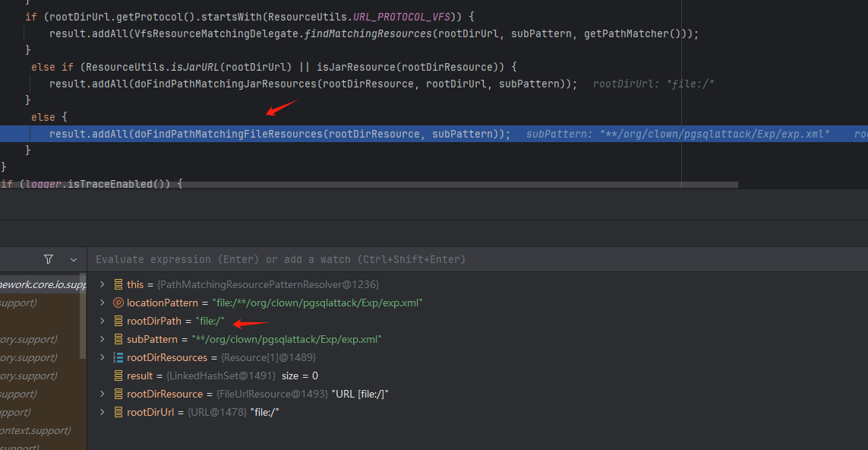Click the editor horizontal scrollbar
This screenshot has height=450, width=868.
pyautogui.click(x=369, y=185)
